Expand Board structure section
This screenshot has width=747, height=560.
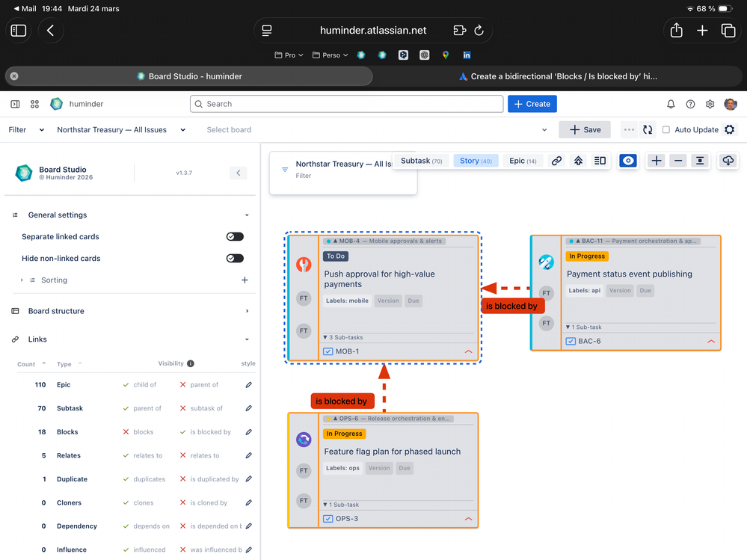(247, 311)
